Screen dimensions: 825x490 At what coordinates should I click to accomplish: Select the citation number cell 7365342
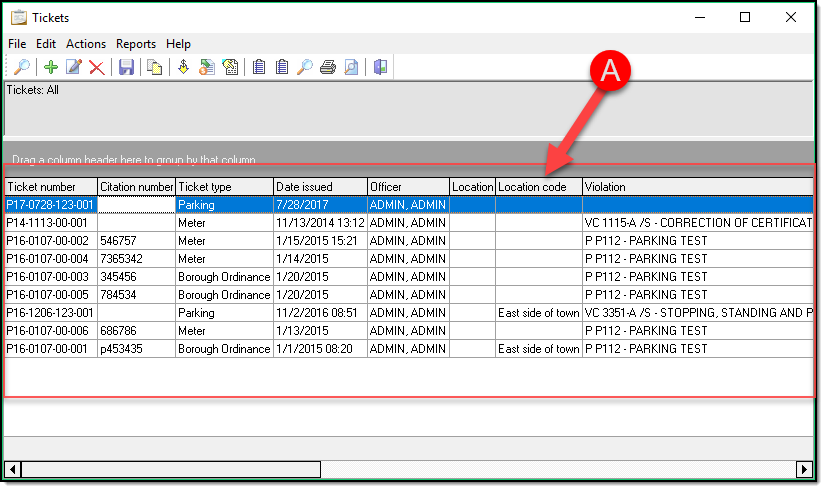136,259
